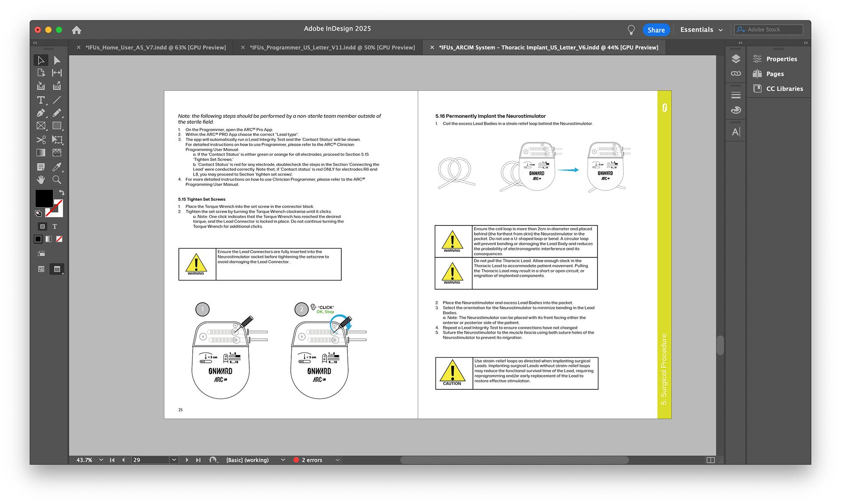Collapse the tools panel chevrons
Viewport: 841px width, 504px height.
point(35,42)
